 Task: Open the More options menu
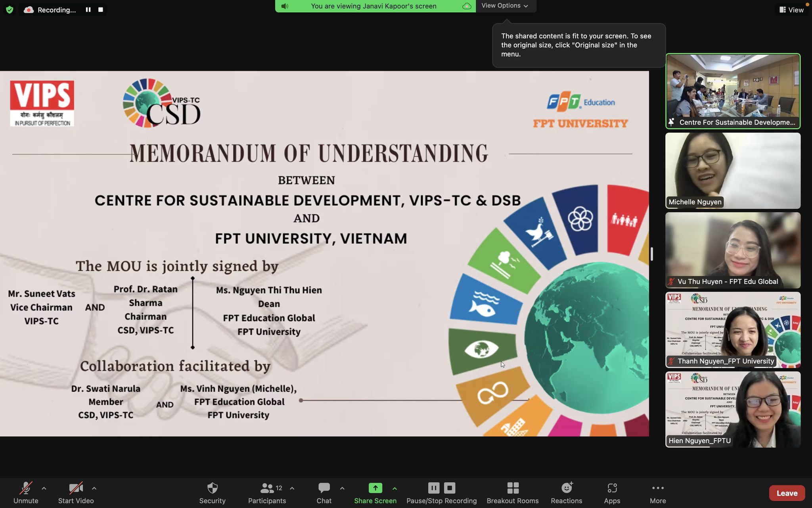point(658,493)
